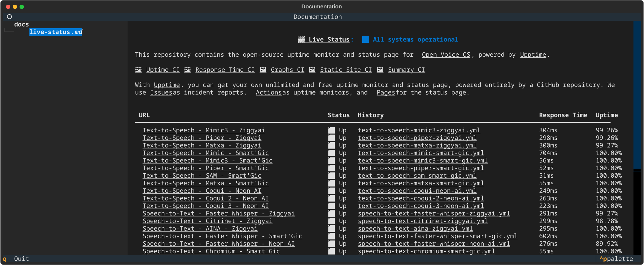Open the Static Site CI link
Image resolution: width=644 pixels, height=265 pixels.
click(346, 70)
